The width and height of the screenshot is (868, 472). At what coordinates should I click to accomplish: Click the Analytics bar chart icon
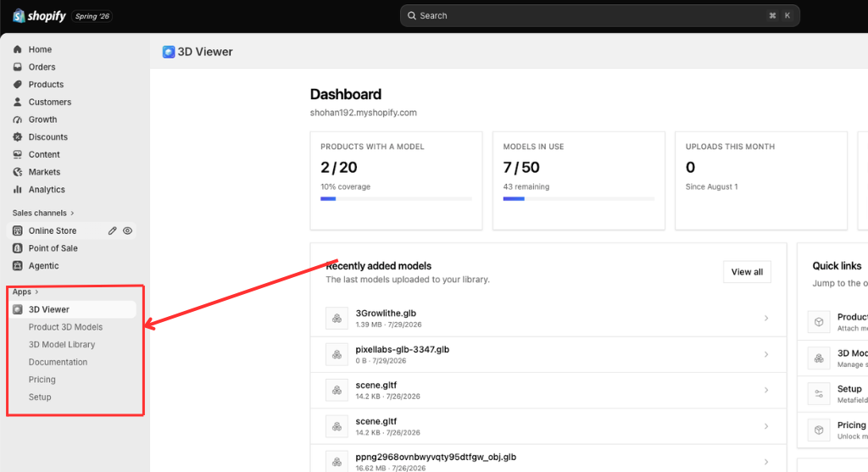pyautogui.click(x=18, y=189)
